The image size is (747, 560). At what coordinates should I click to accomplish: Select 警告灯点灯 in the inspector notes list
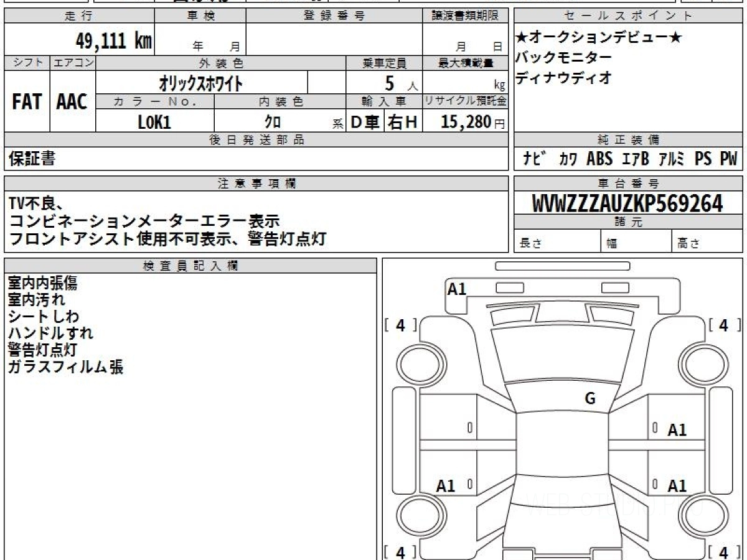point(42,350)
